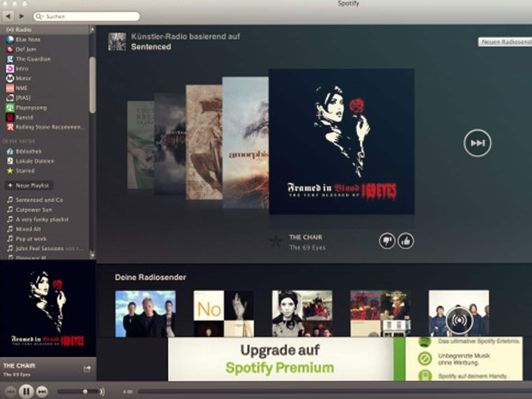Image resolution: width=532 pixels, height=399 pixels.
Task: Thumbs down the current track
Action: coord(387,241)
